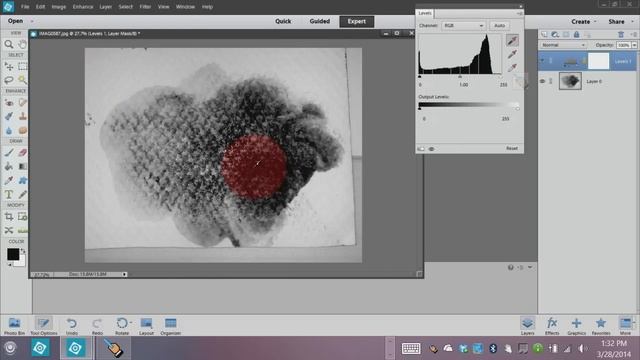Image resolution: width=640 pixels, height=360 pixels.
Task: Open the Normal blend mode dropdown
Action: click(x=563, y=45)
